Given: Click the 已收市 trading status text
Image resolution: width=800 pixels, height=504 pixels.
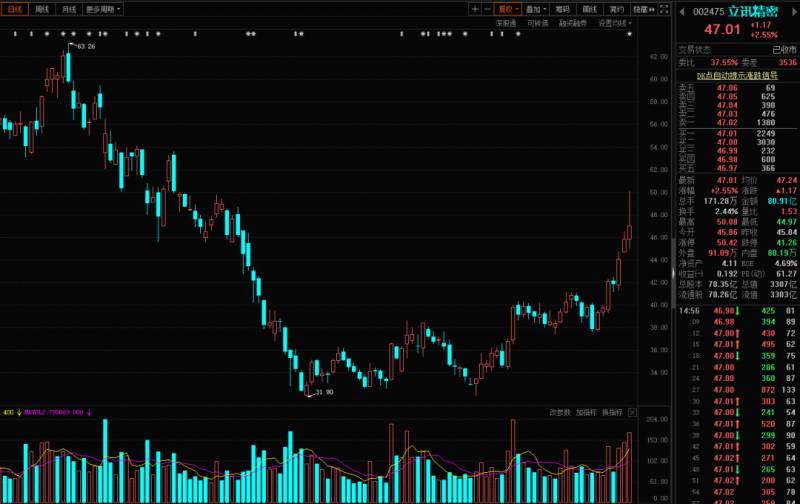Looking at the screenshot, I should click(784, 49).
